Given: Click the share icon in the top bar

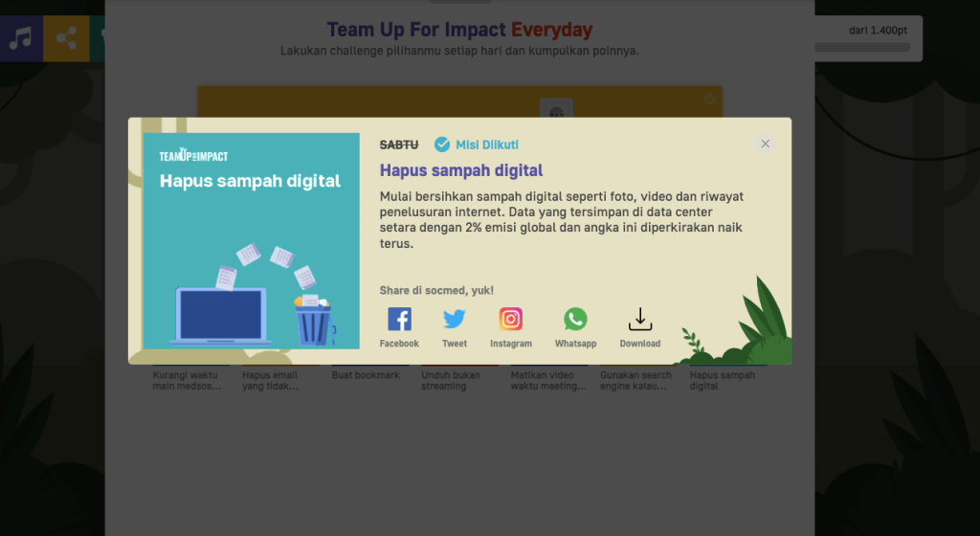Looking at the screenshot, I should (66, 38).
